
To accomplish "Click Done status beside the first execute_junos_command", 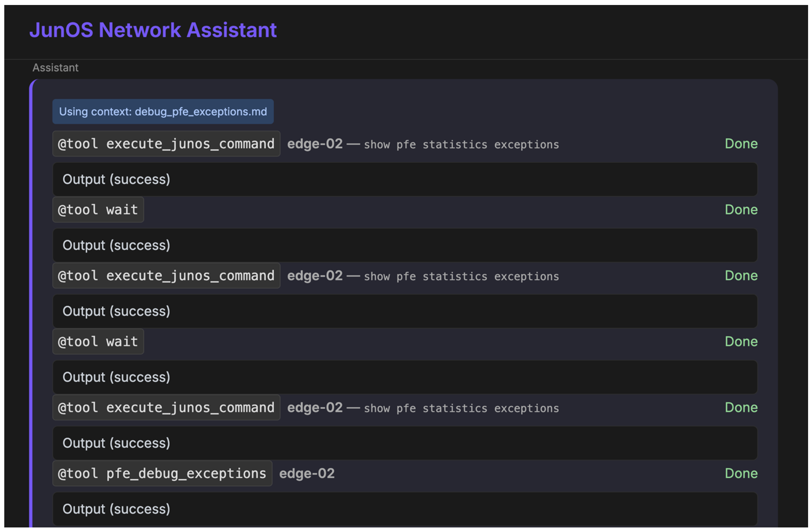I will (x=741, y=144).
